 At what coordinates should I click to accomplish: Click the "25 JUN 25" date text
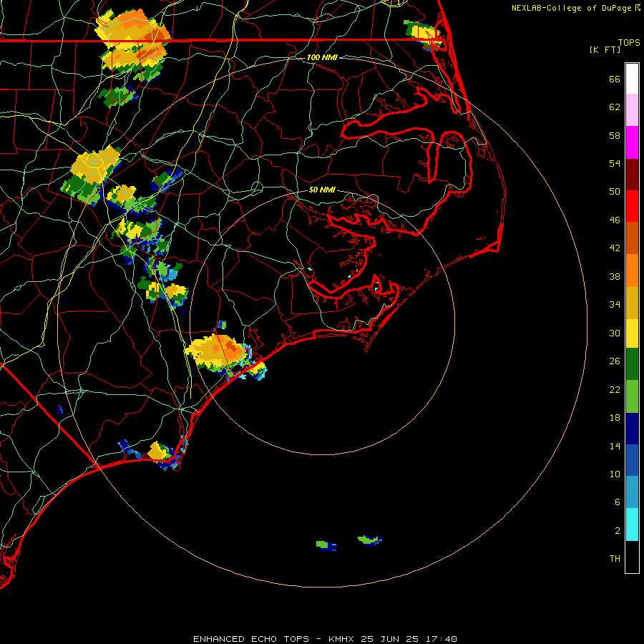click(x=390, y=639)
